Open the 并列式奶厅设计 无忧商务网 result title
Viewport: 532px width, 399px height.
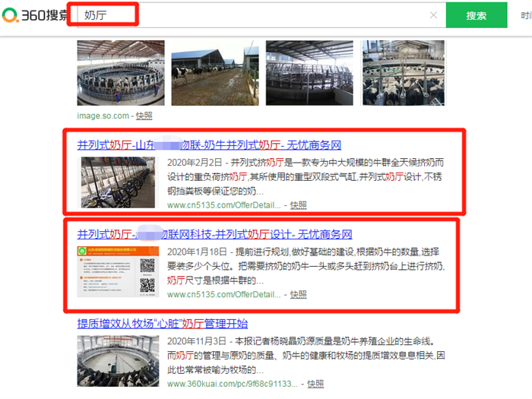click(214, 234)
